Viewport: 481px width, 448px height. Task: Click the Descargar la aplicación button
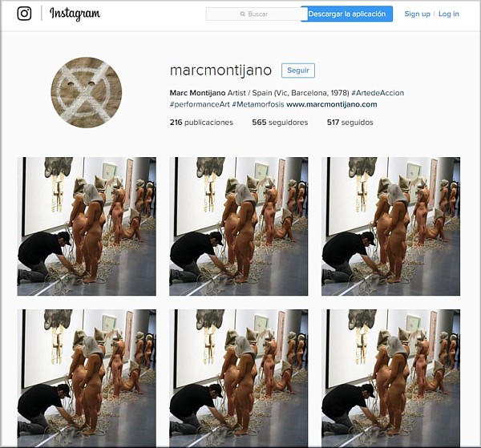point(346,14)
